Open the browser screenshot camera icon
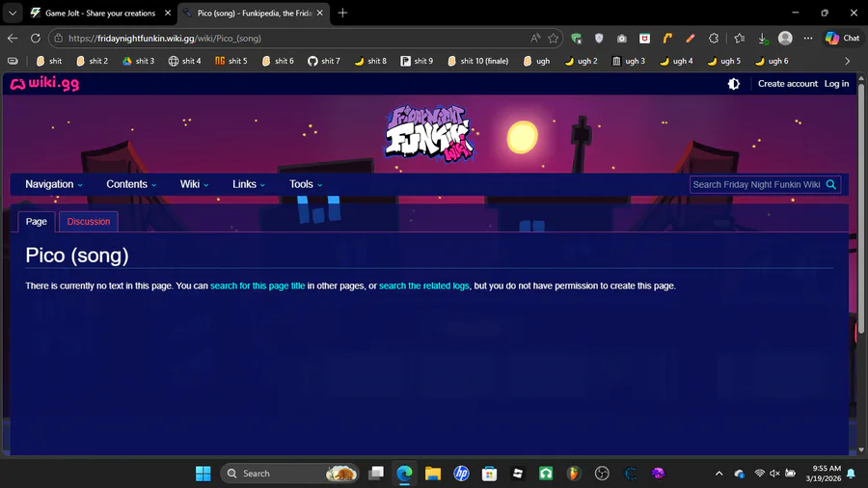 [622, 39]
